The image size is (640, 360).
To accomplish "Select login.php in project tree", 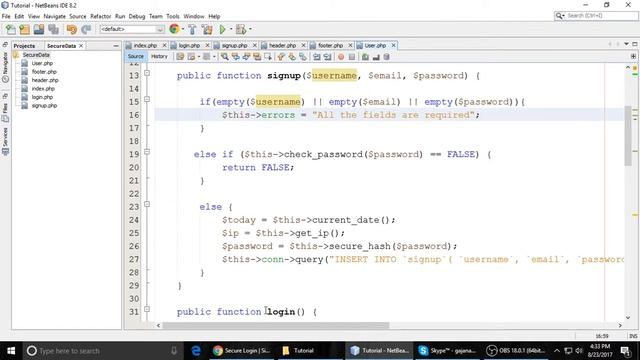I will pyautogui.click(x=42, y=97).
